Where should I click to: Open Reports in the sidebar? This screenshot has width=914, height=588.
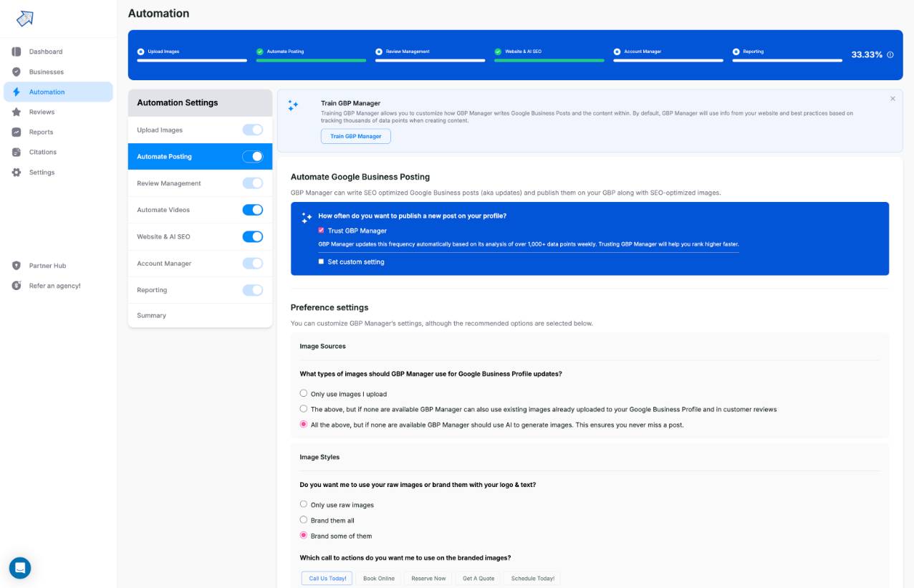[x=42, y=132]
